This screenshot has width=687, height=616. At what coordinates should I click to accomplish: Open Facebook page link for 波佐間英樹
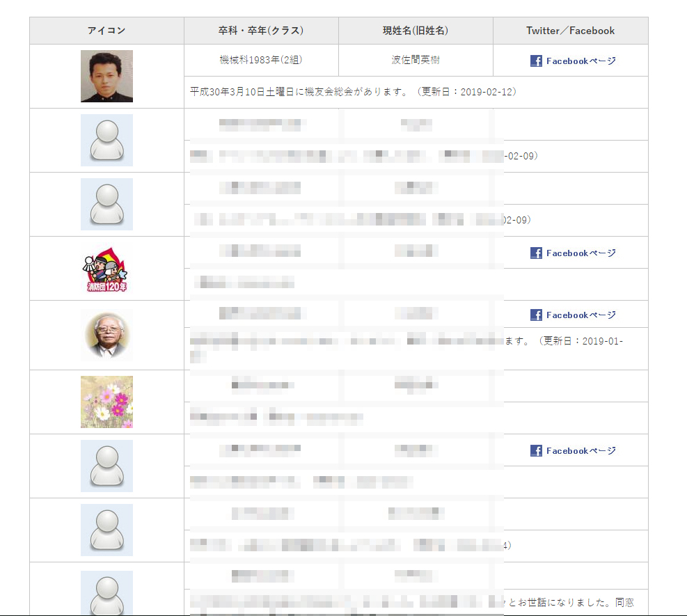573,61
